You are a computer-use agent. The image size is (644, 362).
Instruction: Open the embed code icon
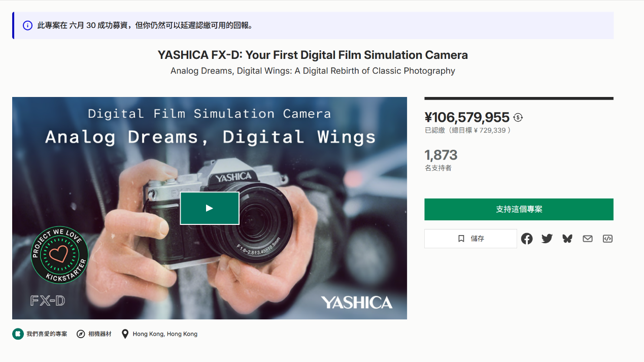coord(607,239)
